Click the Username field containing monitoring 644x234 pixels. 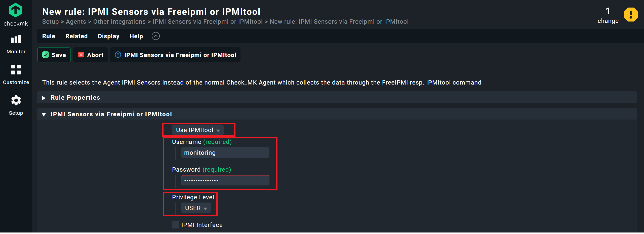pyautogui.click(x=225, y=152)
